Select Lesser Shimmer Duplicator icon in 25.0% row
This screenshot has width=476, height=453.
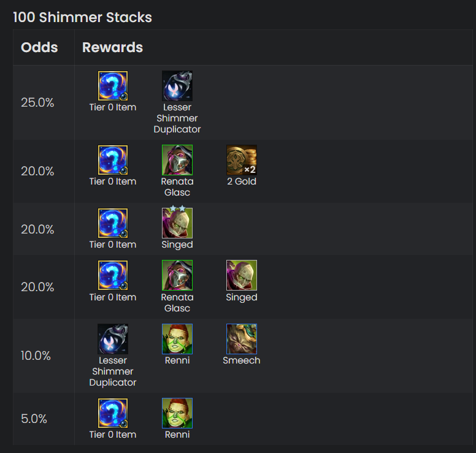coord(177,86)
